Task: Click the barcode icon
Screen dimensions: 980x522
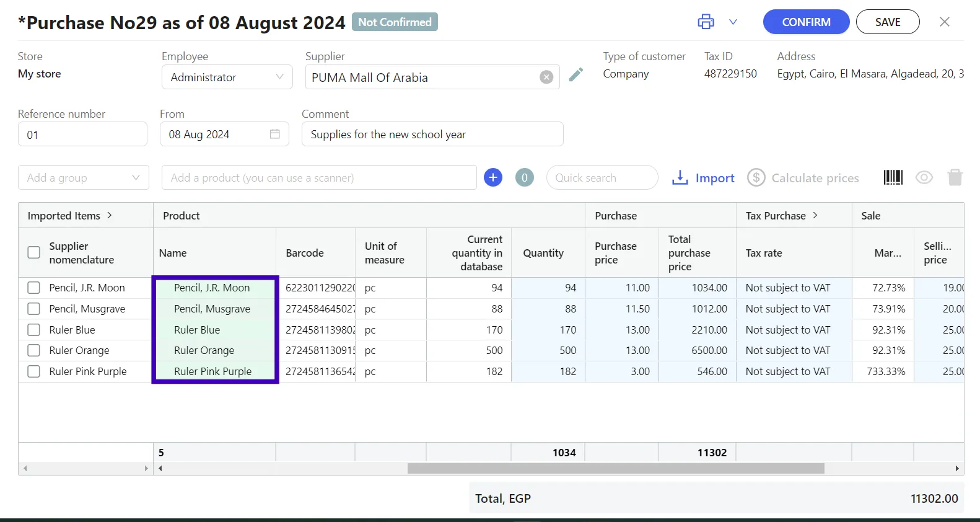Action: click(893, 177)
